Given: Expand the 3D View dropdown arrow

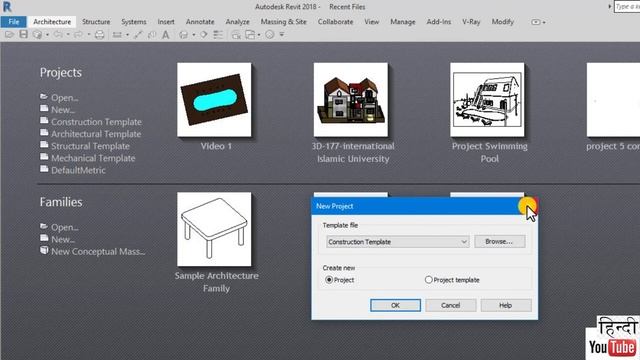Looking at the screenshot, I should tap(193, 35).
